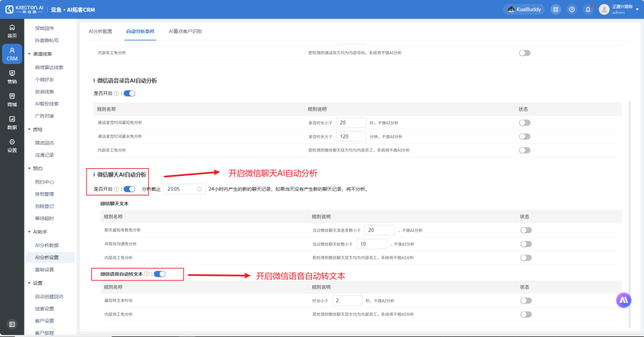Select the 营销 marketing sidebar icon

pos(12,77)
